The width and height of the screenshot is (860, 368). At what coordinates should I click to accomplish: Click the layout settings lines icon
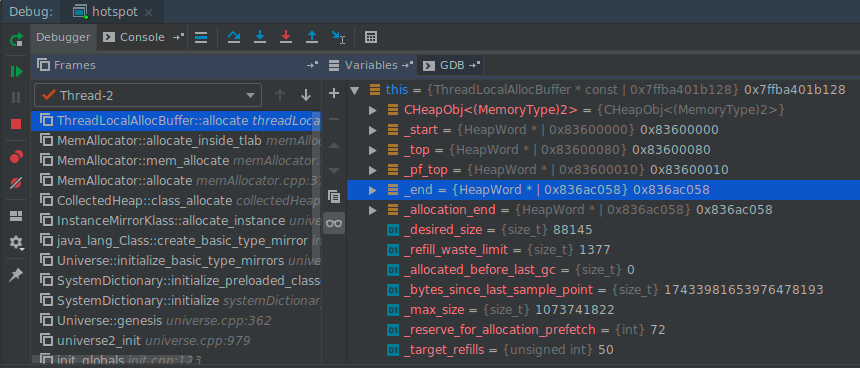pyautogui.click(x=201, y=37)
